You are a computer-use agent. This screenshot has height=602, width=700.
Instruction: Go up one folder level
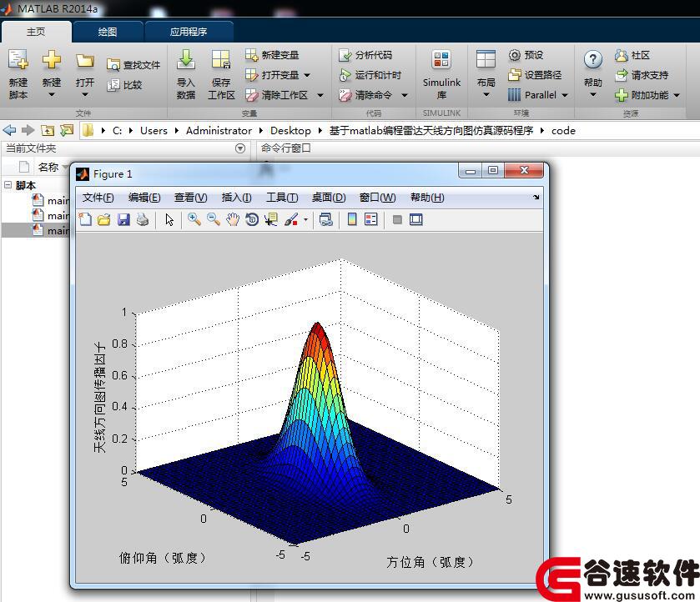click(48, 130)
